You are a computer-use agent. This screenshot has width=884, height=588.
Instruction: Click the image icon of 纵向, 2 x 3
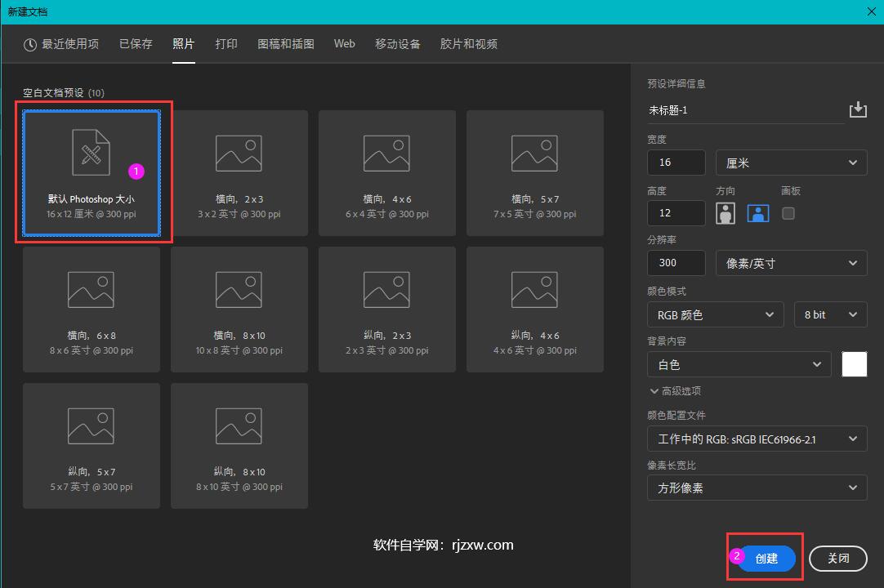(x=386, y=290)
